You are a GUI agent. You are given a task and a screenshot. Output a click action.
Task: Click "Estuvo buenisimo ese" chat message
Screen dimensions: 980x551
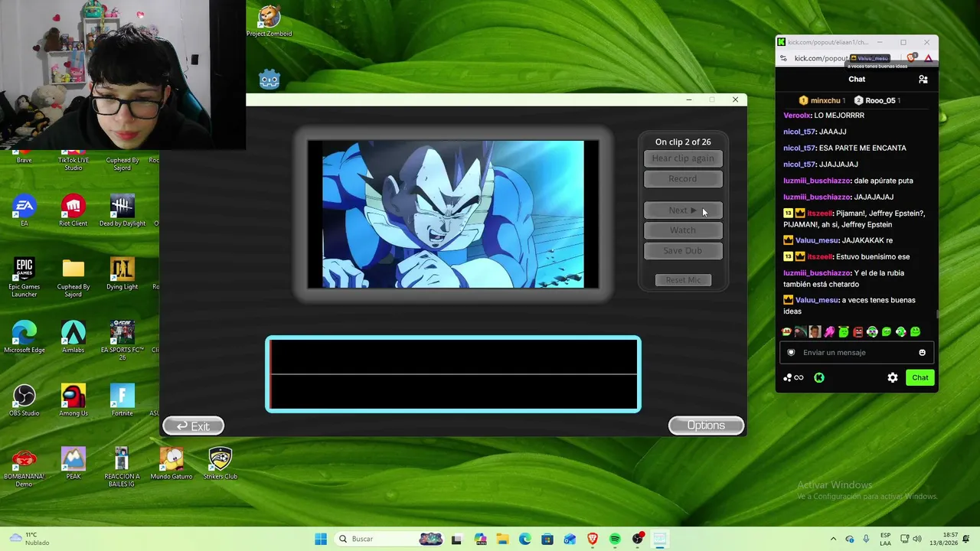tap(873, 256)
